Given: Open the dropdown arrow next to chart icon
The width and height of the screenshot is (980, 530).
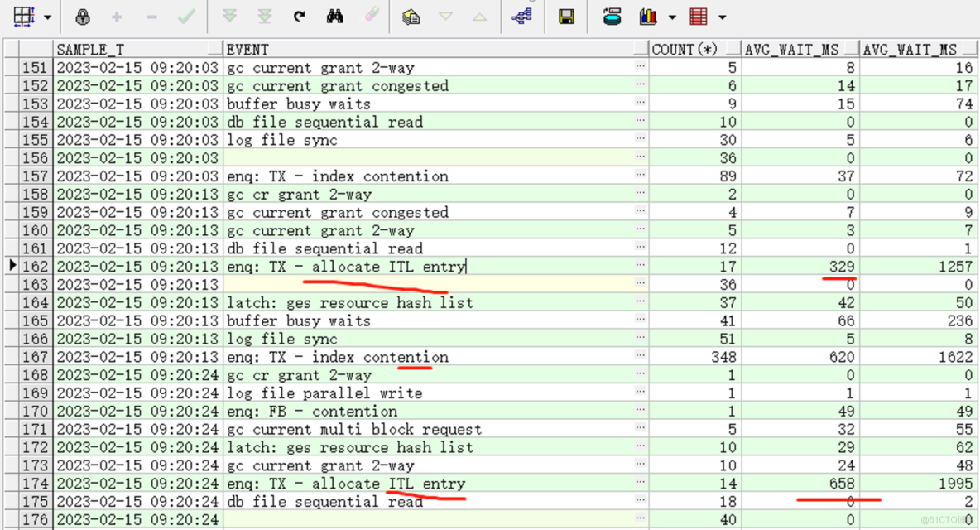Looking at the screenshot, I should coord(672,17).
